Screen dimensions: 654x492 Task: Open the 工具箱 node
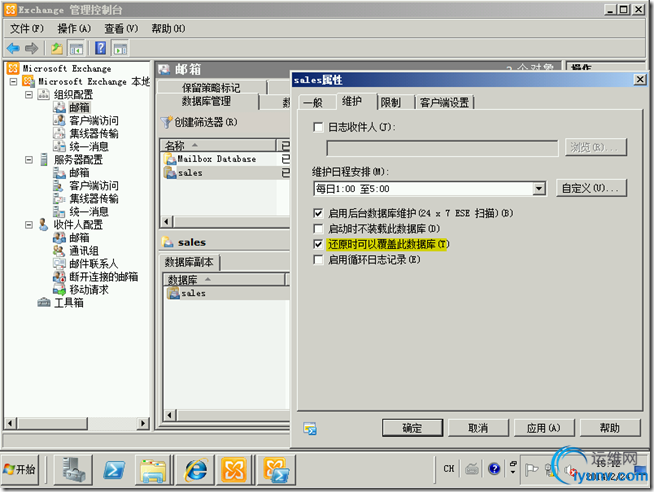[69, 303]
